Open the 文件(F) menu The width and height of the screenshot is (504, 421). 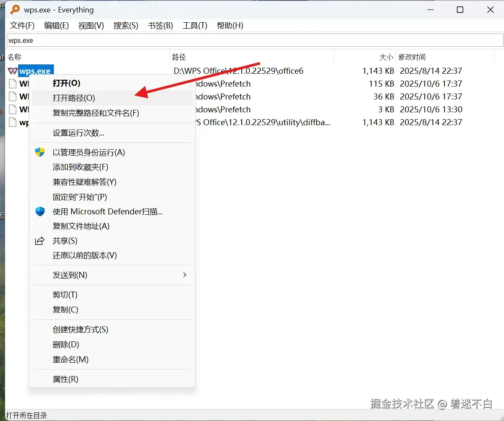click(22, 25)
